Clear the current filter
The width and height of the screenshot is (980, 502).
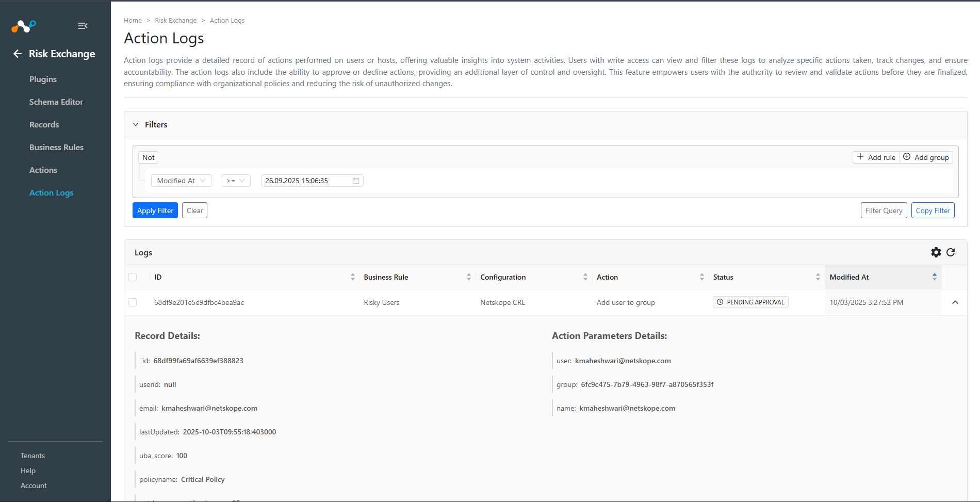pos(194,210)
